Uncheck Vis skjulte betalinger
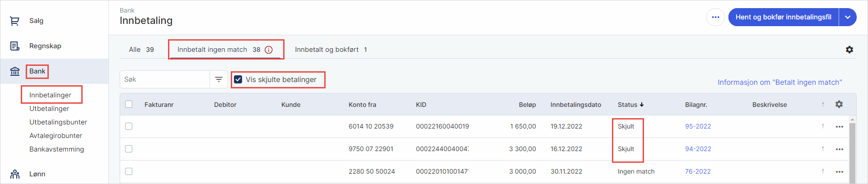This screenshot has height=184, width=868. point(238,79)
